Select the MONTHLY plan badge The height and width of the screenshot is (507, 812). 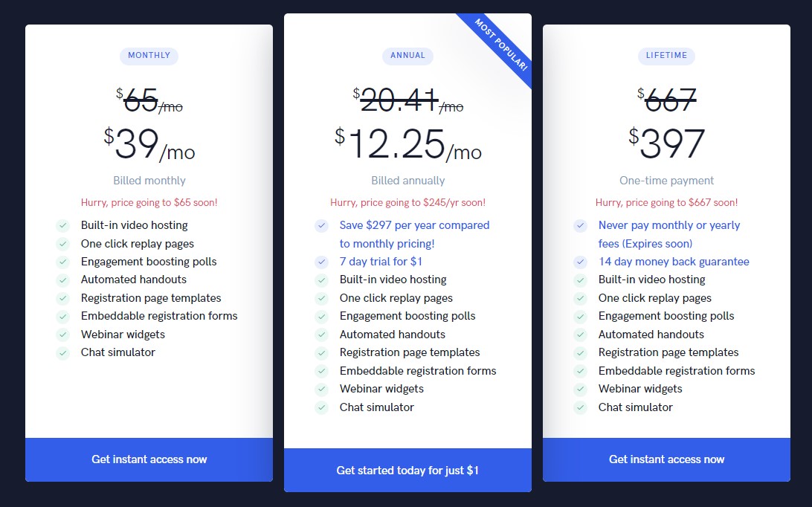coord(149,56)
